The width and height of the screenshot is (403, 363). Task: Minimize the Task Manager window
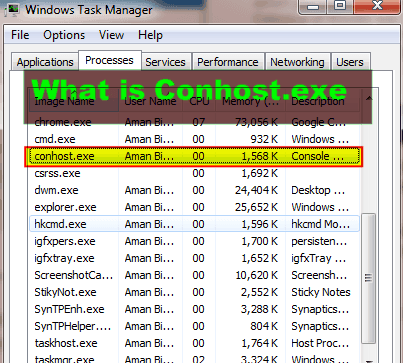[x=312, y=6]
